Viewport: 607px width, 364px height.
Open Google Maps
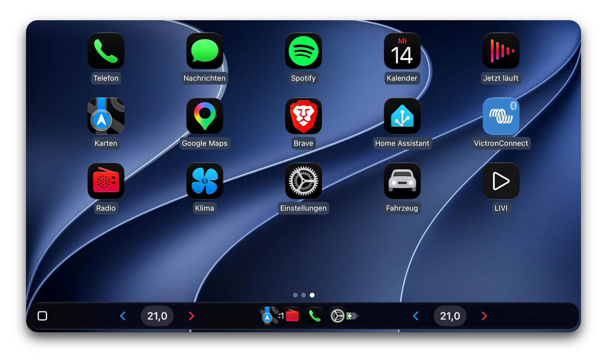(x=205, y=116)
